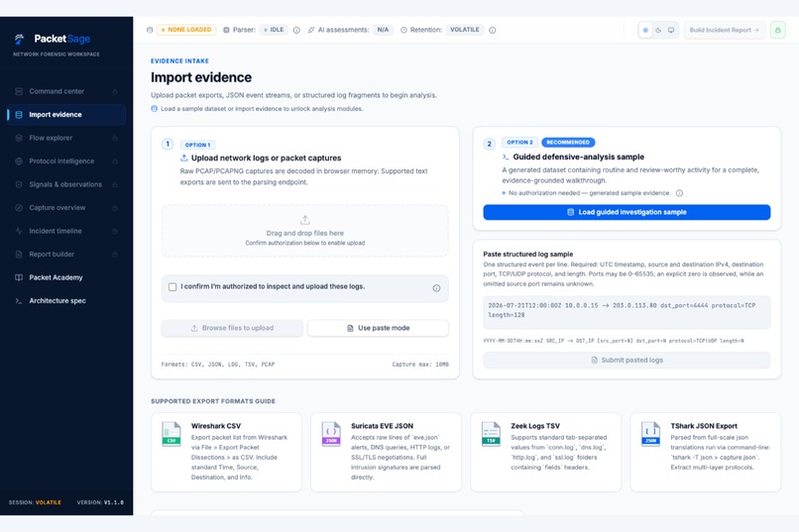Click the PacketSage logo icon
The width and height of the screenshot is (799, 532).
[20, 39]
